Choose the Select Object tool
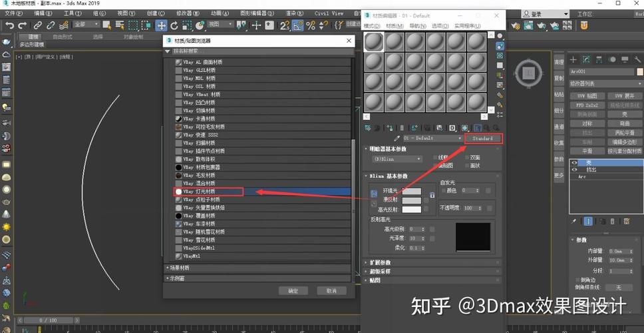 [107, 25]
